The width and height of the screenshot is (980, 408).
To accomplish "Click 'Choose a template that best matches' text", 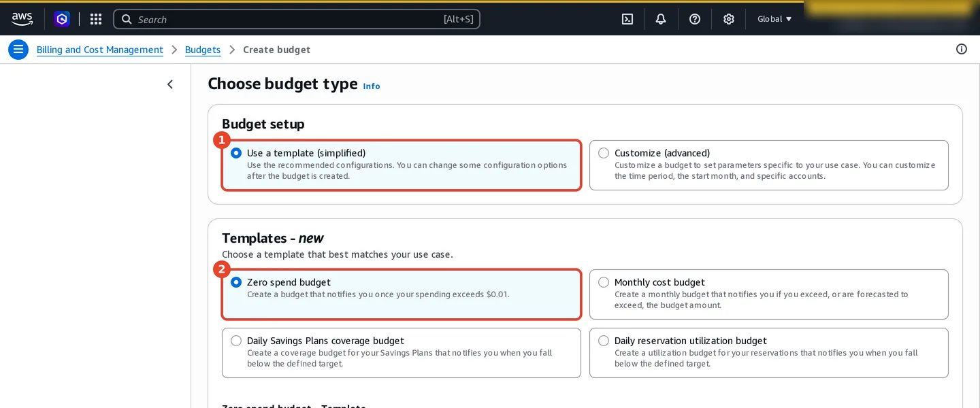I will (x=338, y=254).
